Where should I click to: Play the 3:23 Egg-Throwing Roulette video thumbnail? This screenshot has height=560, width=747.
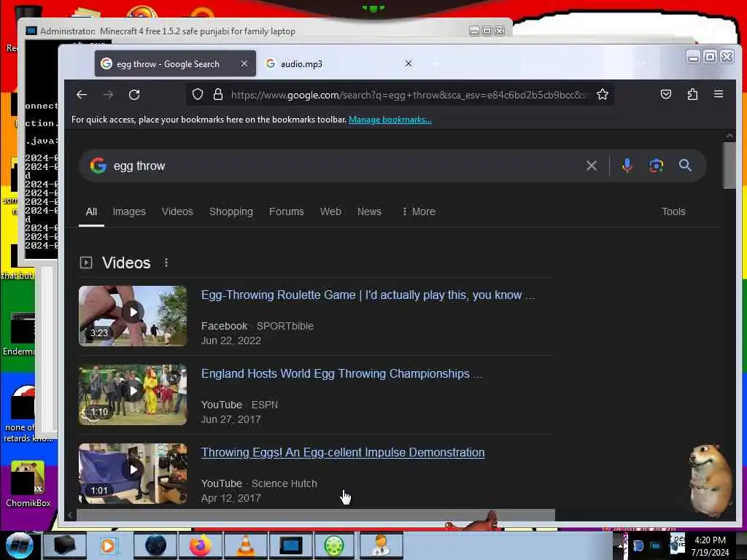tap(133, 316)
